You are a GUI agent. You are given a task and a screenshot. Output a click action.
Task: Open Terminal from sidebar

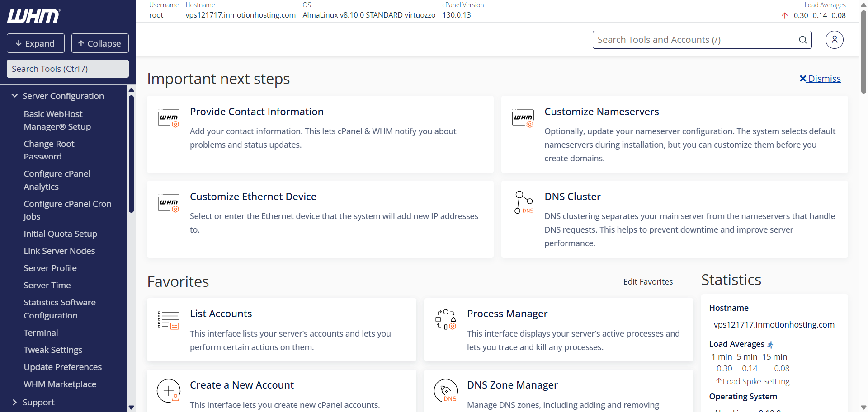(x=41, y=332)
